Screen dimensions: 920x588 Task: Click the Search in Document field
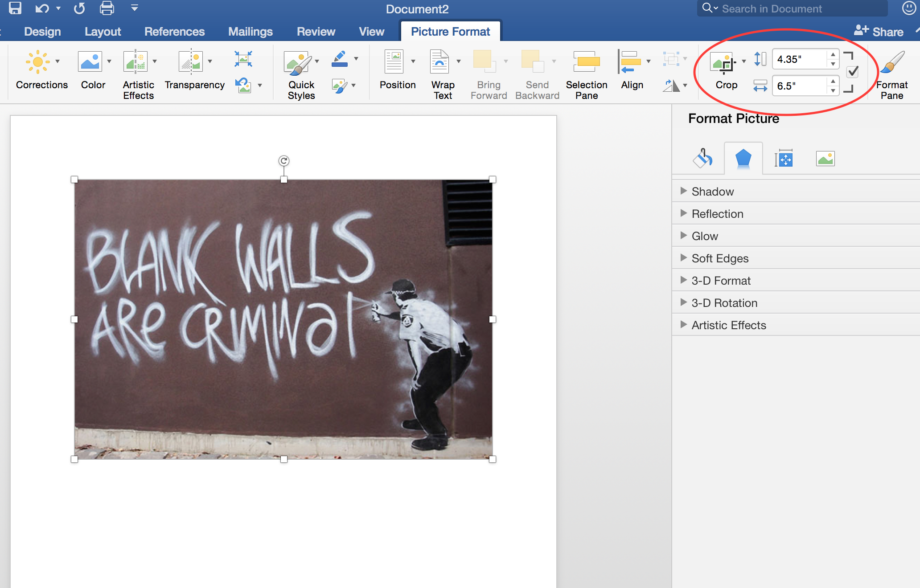pyautogui.click(x=792, y=8)
